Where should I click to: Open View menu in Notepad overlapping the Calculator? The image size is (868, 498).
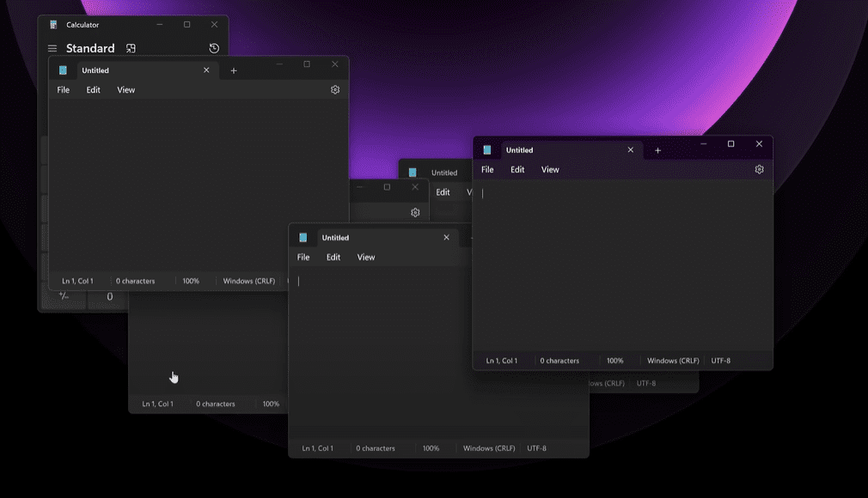tap(125, 90)
